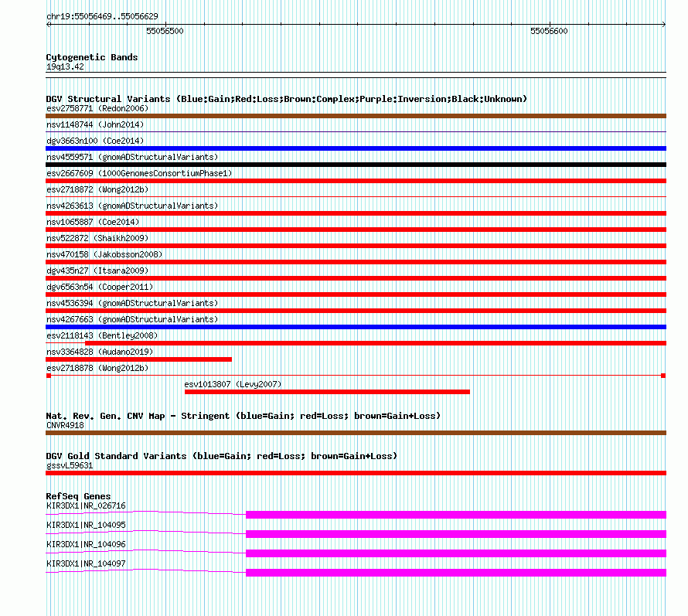The image size is (688, 616).
Task: Select the magenta NR_026716 exon bar
Action: point(456,515)
